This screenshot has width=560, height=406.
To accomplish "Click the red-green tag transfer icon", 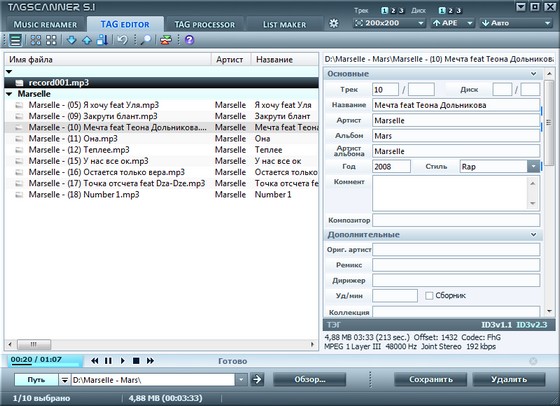I will point(166,40).
